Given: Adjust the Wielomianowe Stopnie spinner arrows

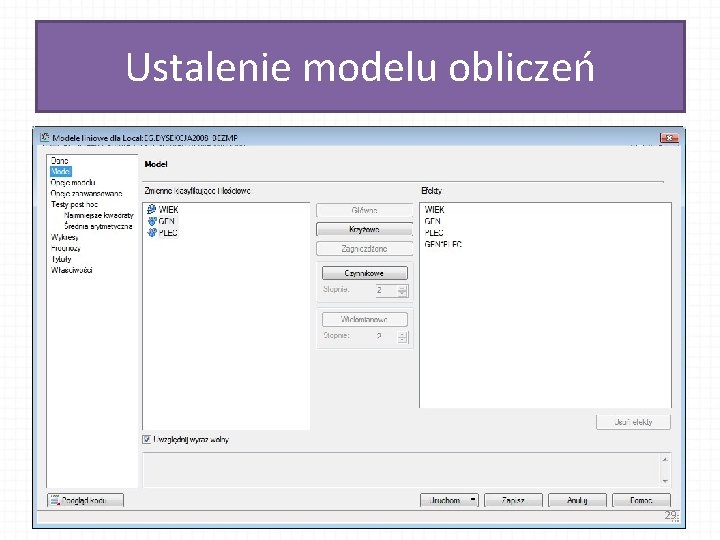Looking at the screenshot, I should coord(402,337).
